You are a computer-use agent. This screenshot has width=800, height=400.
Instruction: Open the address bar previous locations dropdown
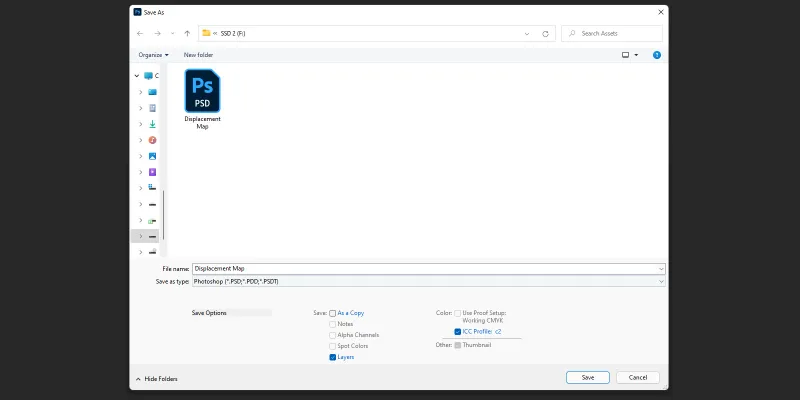pos(527,34)
